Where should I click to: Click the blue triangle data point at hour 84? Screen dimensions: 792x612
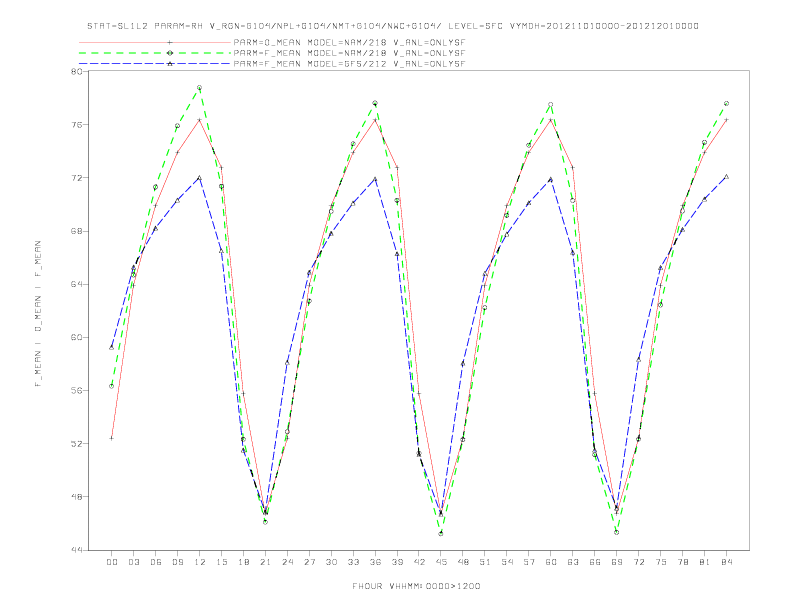point(727,177)
